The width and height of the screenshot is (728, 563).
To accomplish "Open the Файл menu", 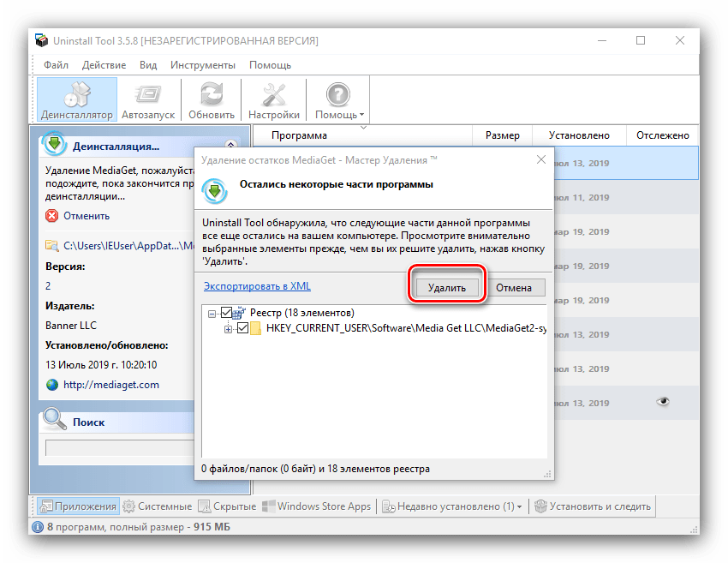I will tap(57, 65).
